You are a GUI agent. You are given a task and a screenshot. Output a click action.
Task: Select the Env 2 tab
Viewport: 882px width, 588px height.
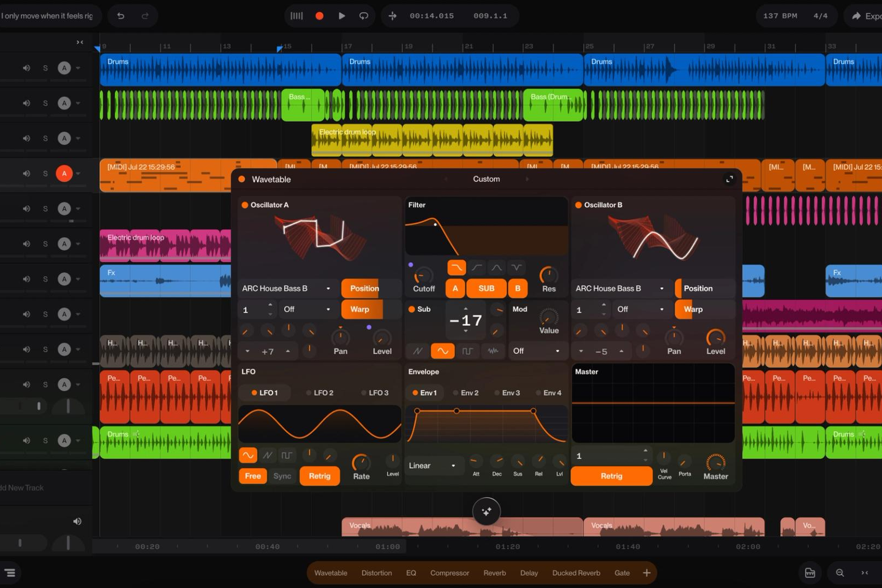[x=466, y=393]
